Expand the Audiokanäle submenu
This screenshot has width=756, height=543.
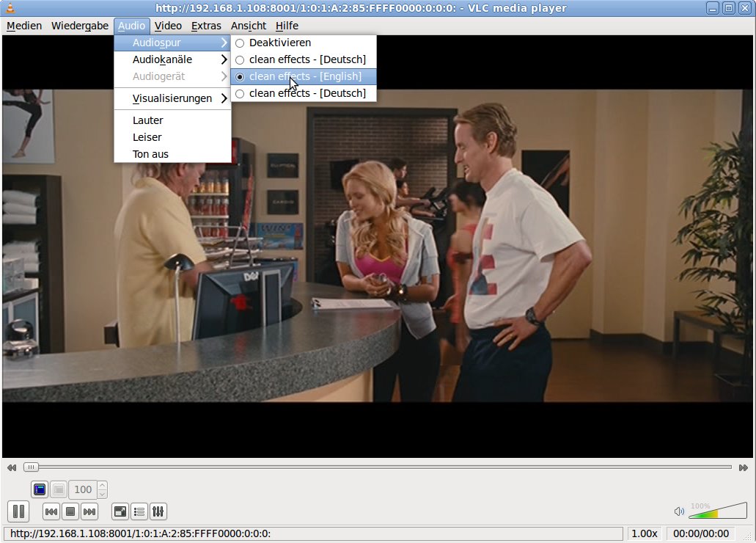click(x=172, y=60)
